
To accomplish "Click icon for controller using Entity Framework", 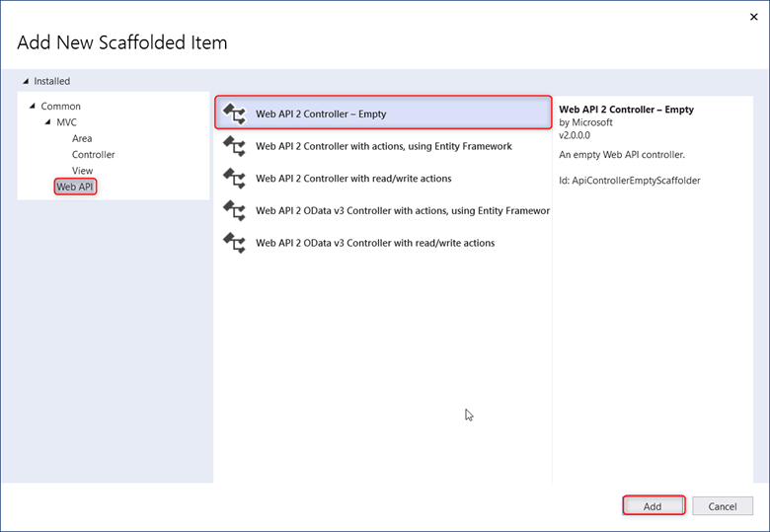I will pyautogui.click(x=234, y=146).
